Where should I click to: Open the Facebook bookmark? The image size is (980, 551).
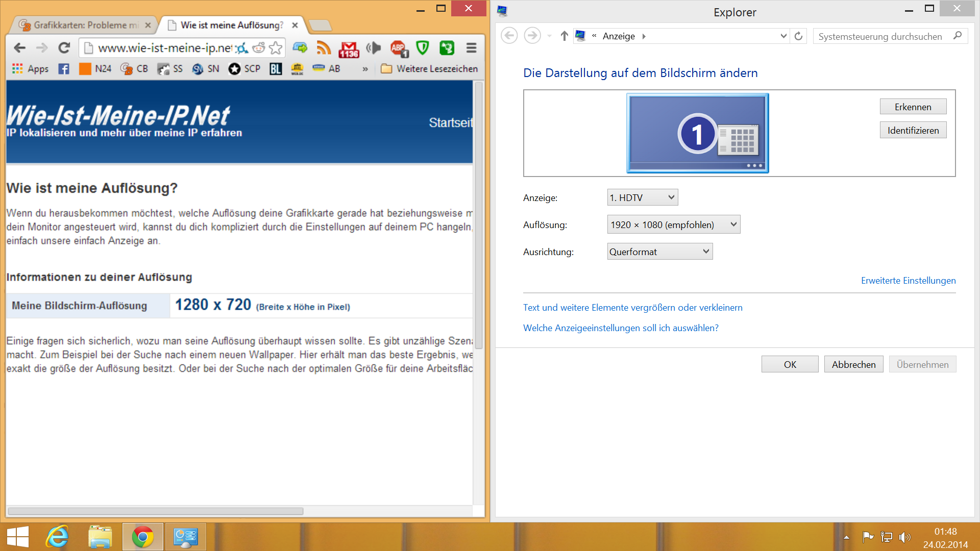(64, 69)
